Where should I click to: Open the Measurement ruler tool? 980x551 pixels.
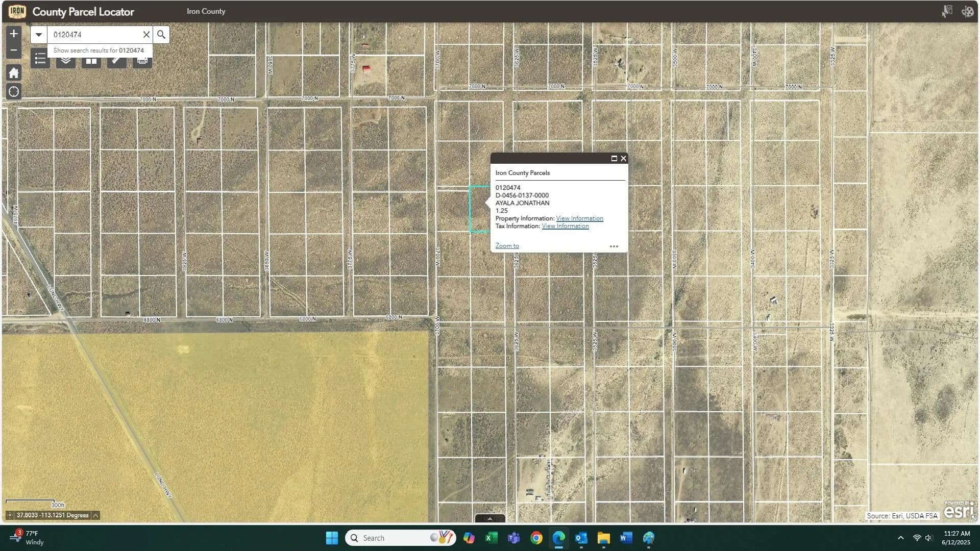click(117, 62)
